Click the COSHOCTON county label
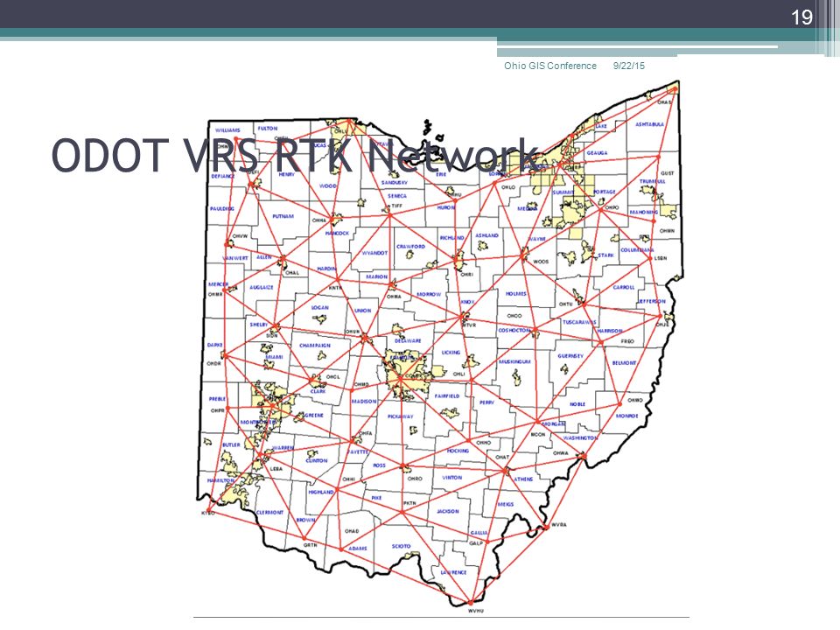This screenshot has height=630, width=840. tap(514, 331)
